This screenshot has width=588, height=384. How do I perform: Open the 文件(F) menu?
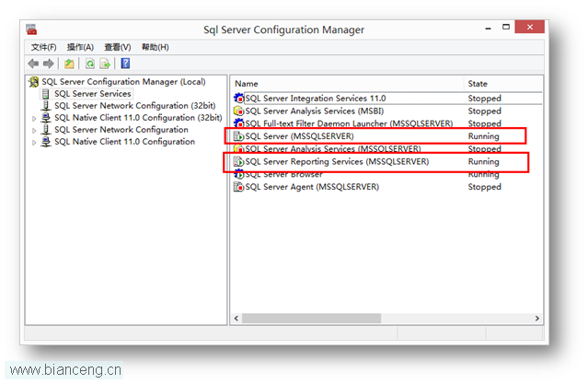coord(44,47)
